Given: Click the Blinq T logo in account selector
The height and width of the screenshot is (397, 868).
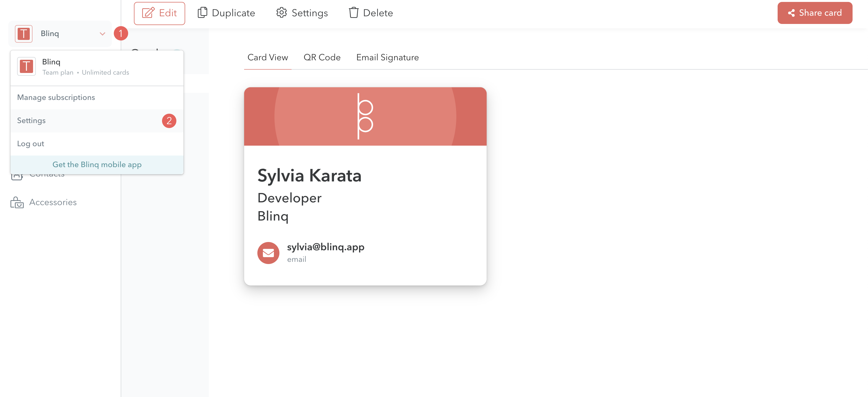Looking at the screenshot, I should tap(24, 34).
